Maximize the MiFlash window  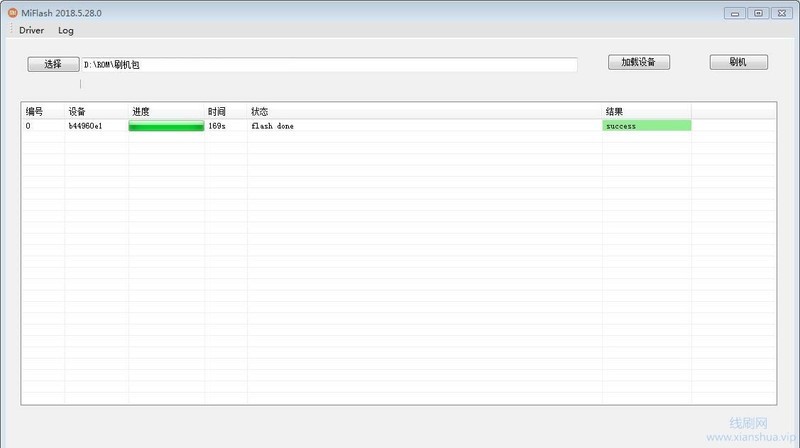coord(758,13)
